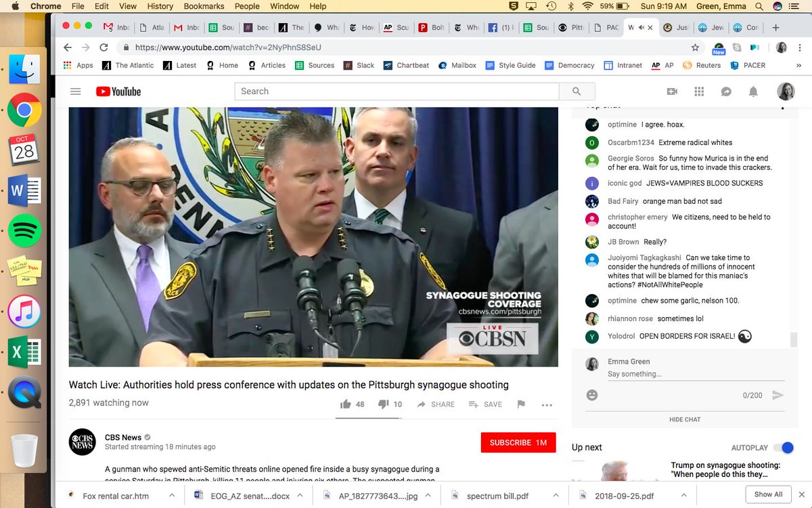
Task: Open the Wi-Fi status menu
Action: coord(587,6)
